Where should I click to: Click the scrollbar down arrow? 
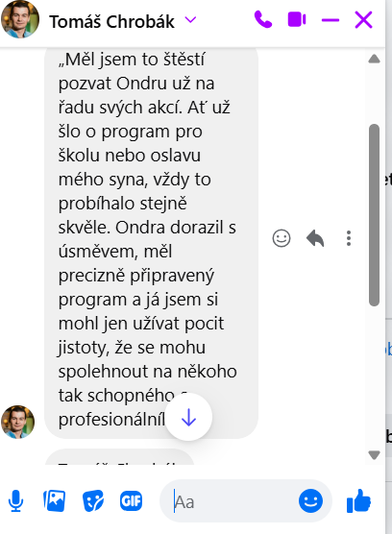(375, 455)
